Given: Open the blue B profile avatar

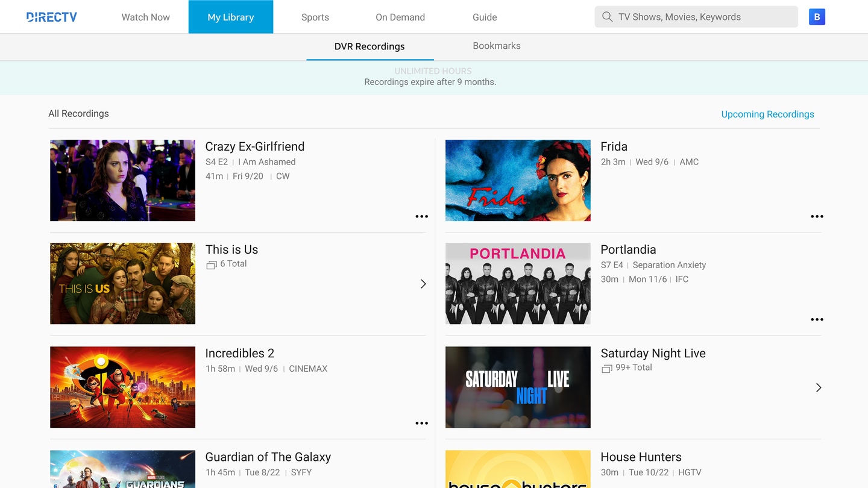Looking at the screenshot, I should 817,17.
